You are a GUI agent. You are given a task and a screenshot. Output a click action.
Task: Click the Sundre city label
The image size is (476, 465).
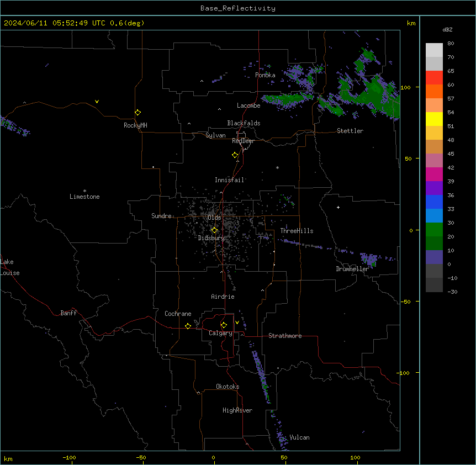pos(161,216)
